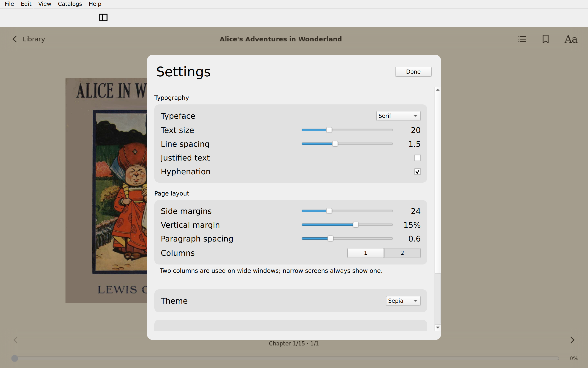
Task: Click Done to close Settings
Action: pos(413,72)
